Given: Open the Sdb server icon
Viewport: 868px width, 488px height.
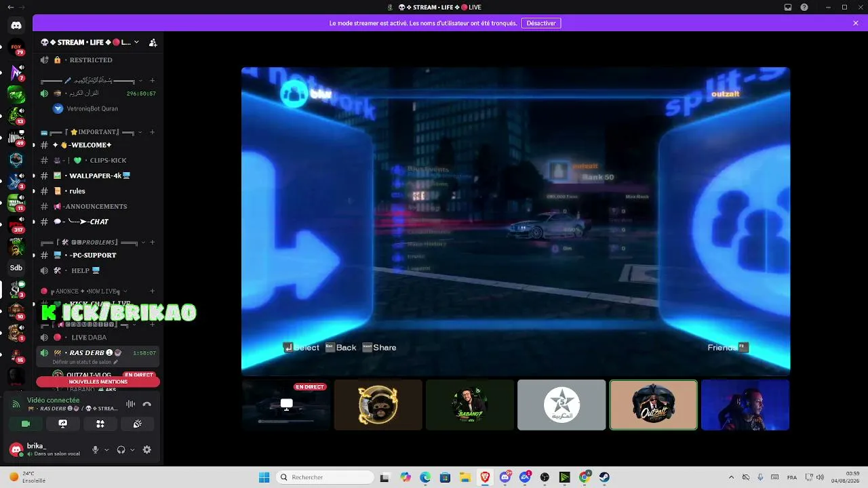Looking at the screenshot, I should [x=16, y=268].
